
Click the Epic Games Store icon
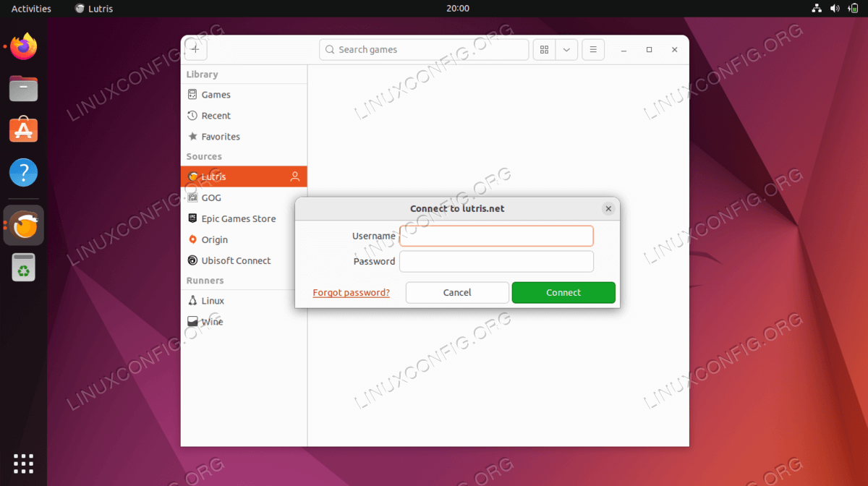(x=192, y=218)
